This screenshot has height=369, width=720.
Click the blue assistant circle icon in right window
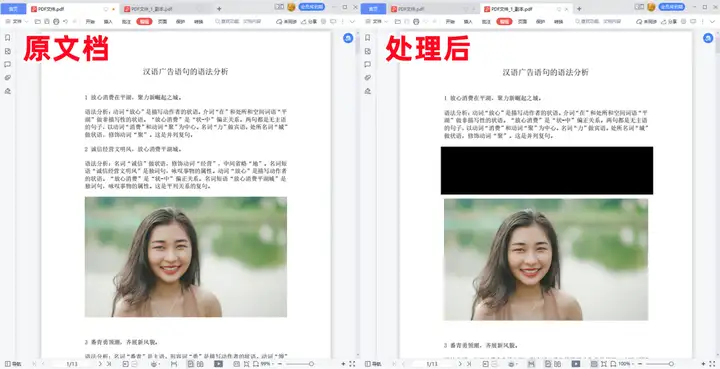(x=708, y=38)
